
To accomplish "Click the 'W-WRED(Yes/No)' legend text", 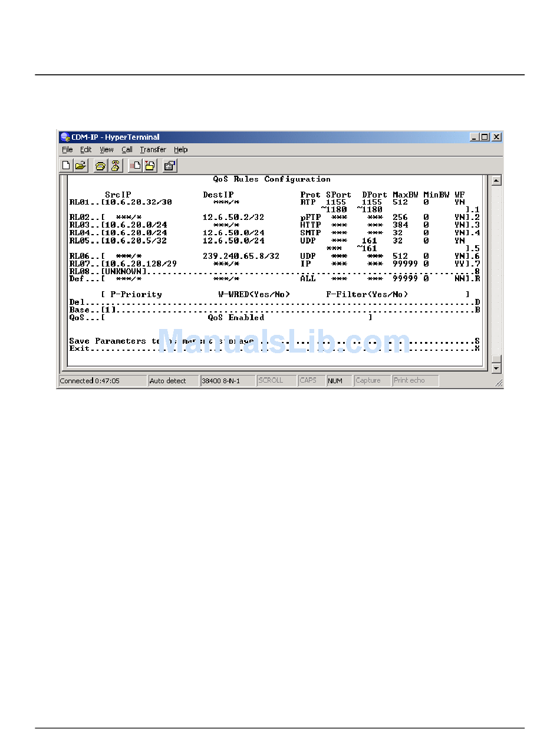I will (254, 294).
